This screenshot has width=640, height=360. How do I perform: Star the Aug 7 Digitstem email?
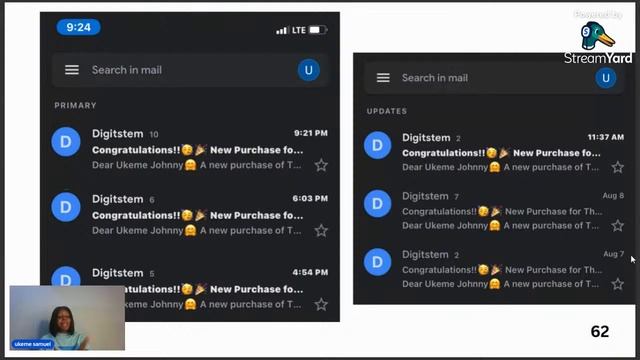point(618,284)
